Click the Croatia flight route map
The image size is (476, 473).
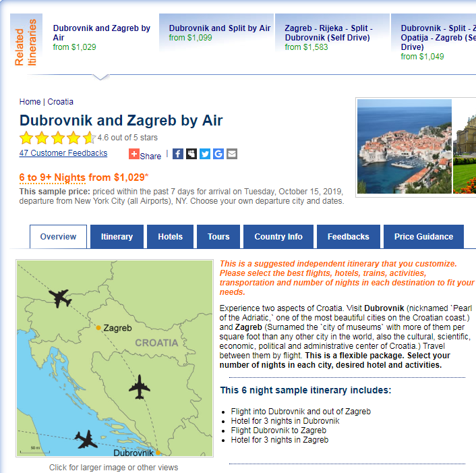[x=115, y=358]
